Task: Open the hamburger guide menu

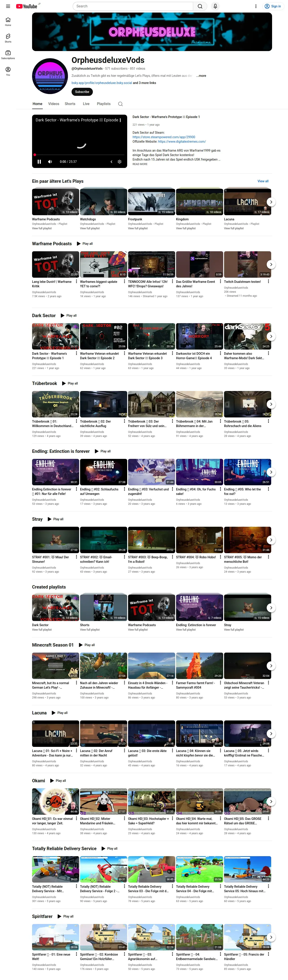Action: 8,6
